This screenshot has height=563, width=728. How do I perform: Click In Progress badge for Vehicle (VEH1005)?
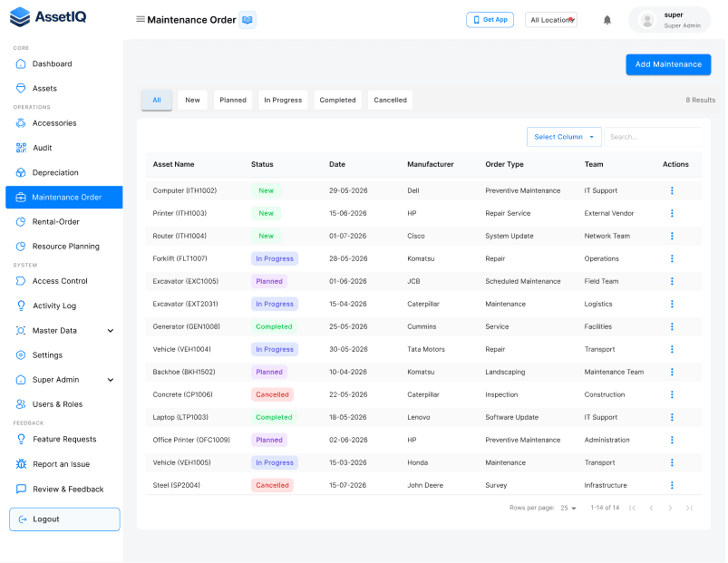(275, 462)
